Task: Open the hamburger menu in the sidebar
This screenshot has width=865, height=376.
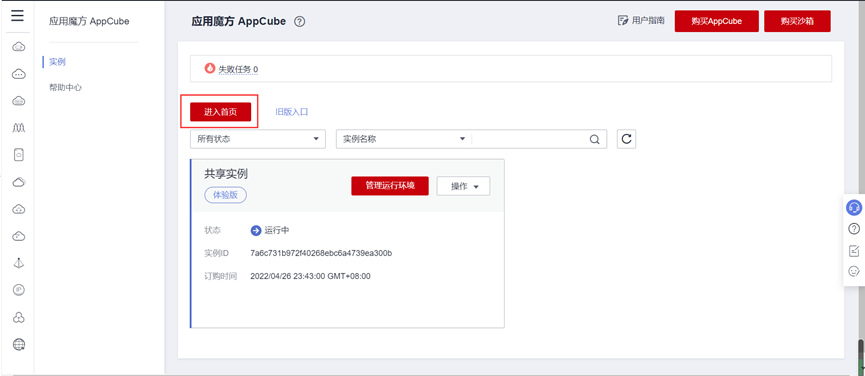Action: click(x=18, y=16)
